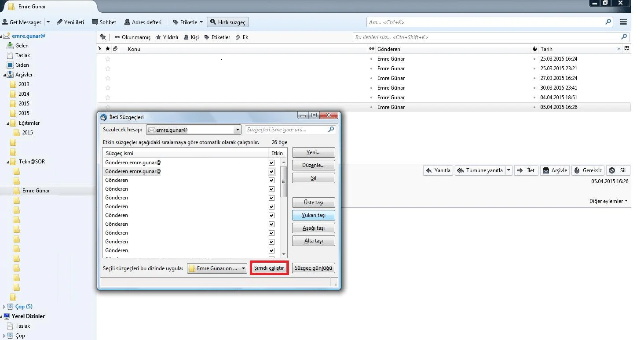
Task: Select the message dated 30.03.2015 23:41
Action: pos(364,88)
